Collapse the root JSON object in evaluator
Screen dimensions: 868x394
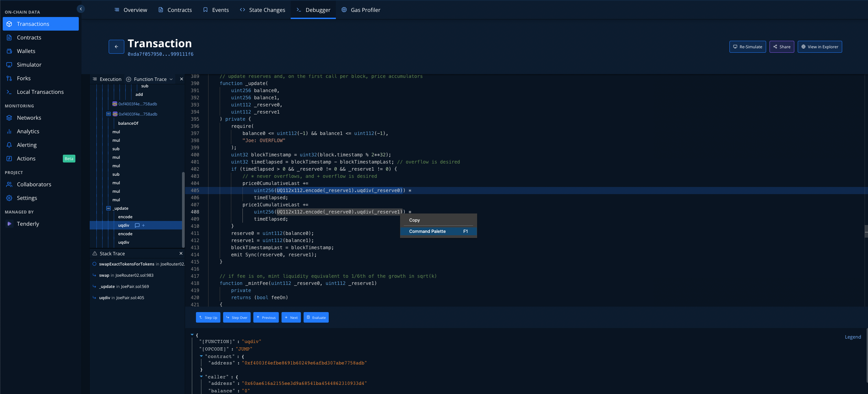(192, 335)
